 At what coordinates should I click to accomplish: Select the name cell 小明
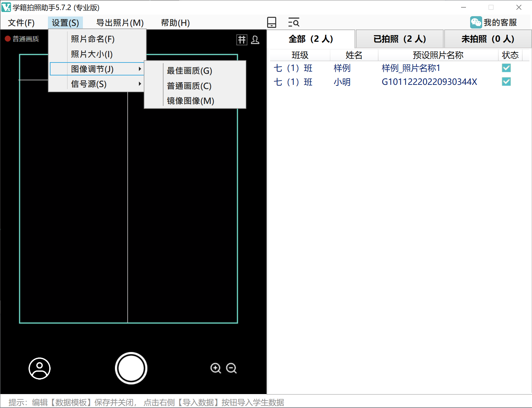click(342, 82)
